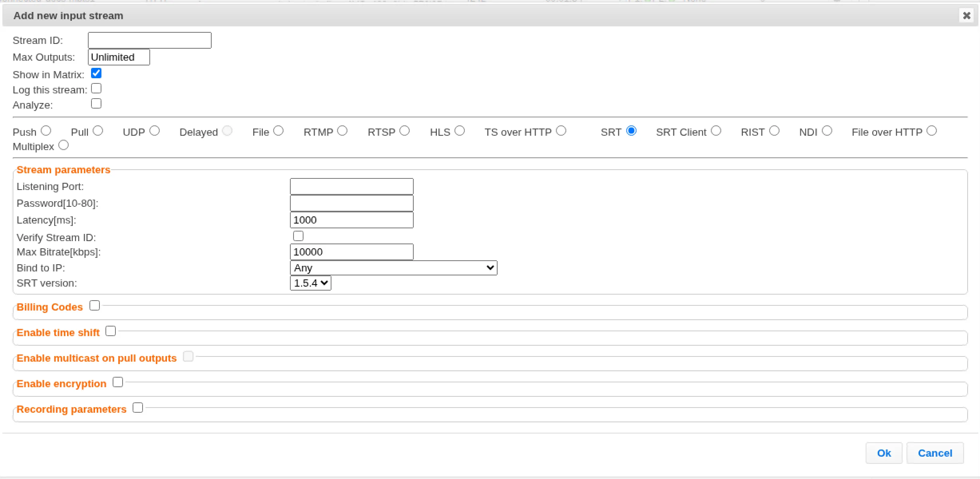Select the Multiplex radio button
The height and width of the screenshot is (479, 980).
click(63, 145)
